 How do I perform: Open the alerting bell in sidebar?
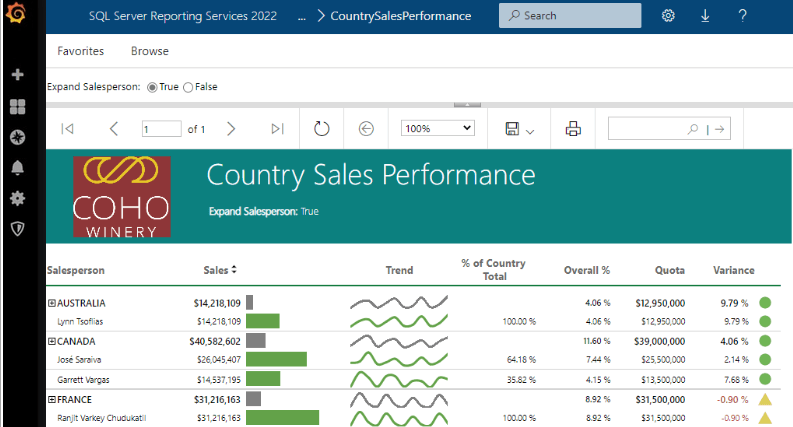[17, 167]
